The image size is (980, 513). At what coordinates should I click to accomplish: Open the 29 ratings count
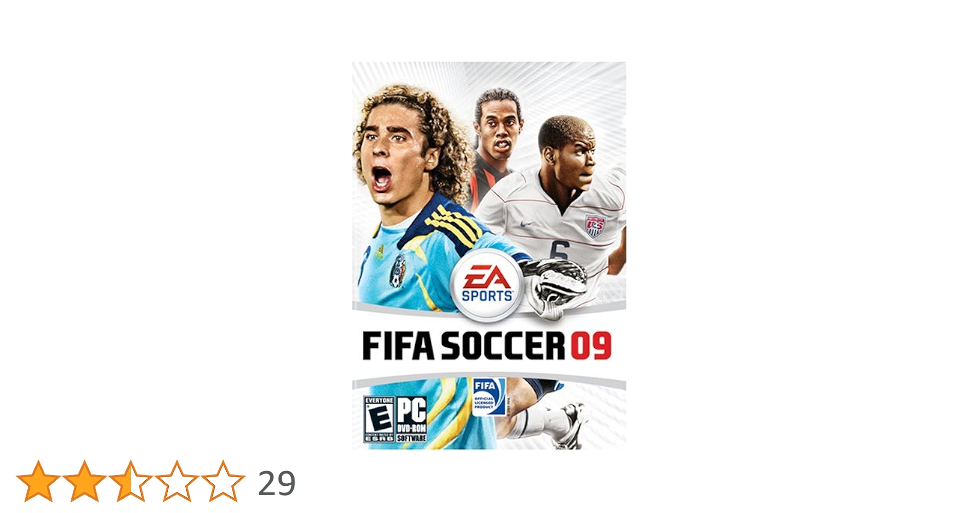[x=277, y=483]
